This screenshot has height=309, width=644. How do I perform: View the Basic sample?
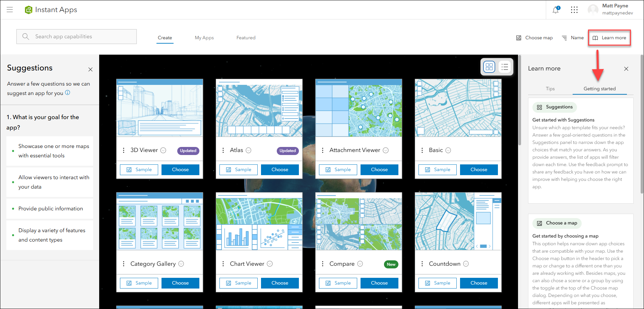438,170
